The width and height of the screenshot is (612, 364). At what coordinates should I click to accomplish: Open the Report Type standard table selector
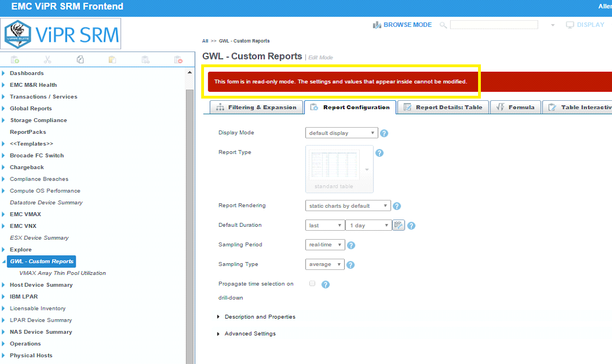click(x=339, y=169)
